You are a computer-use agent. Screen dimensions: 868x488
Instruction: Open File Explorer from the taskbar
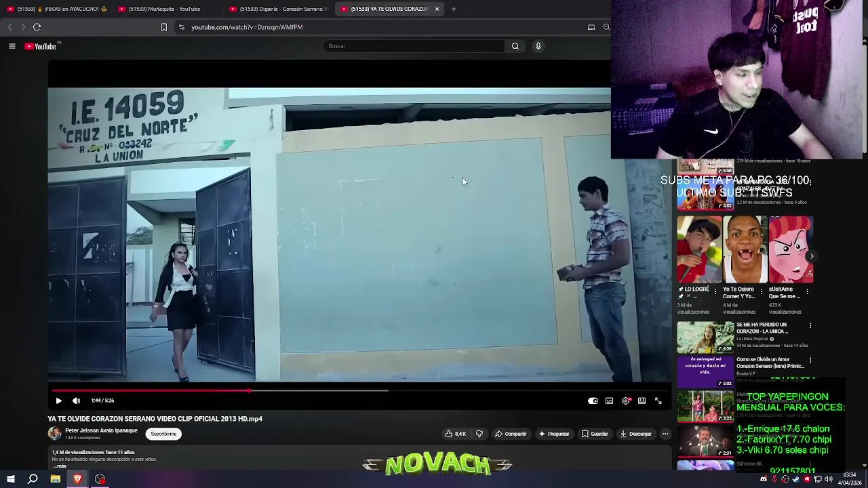pos(56,479)
